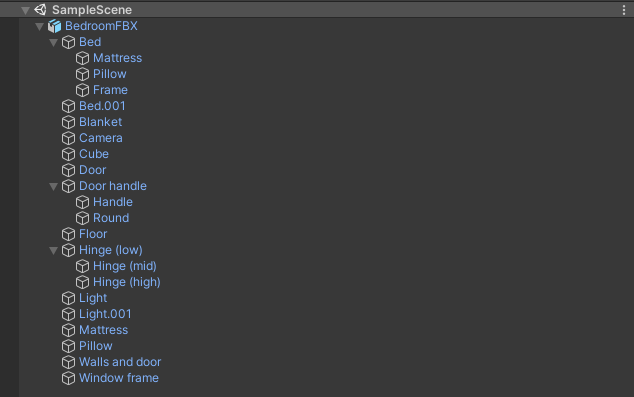Collapse the Bed object's child list
Screen dimensions: 634x397
click(x=53, y=42)
